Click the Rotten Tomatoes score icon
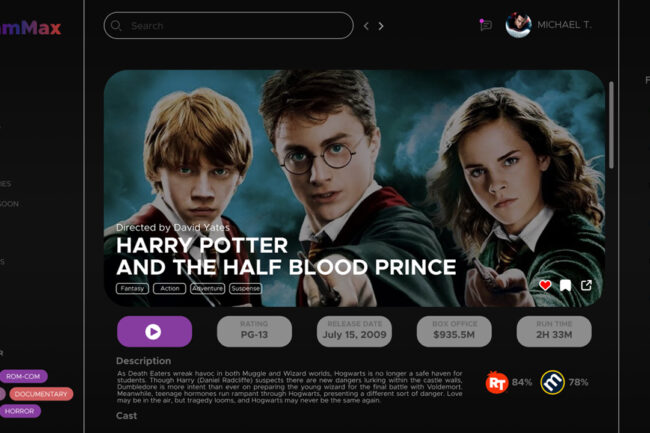The image size is (650, 433). pos(497,382)
